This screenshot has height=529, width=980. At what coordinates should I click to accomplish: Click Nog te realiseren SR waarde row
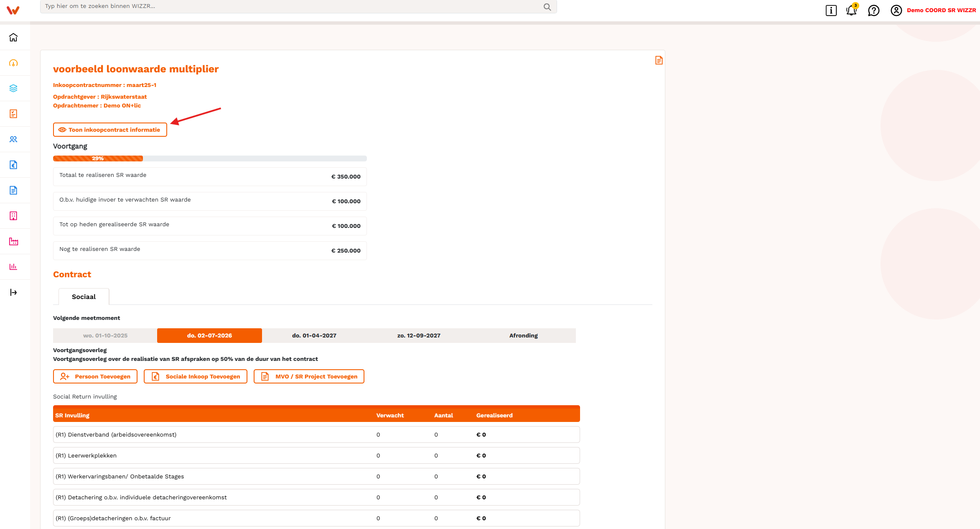click(x=210, y=250)
